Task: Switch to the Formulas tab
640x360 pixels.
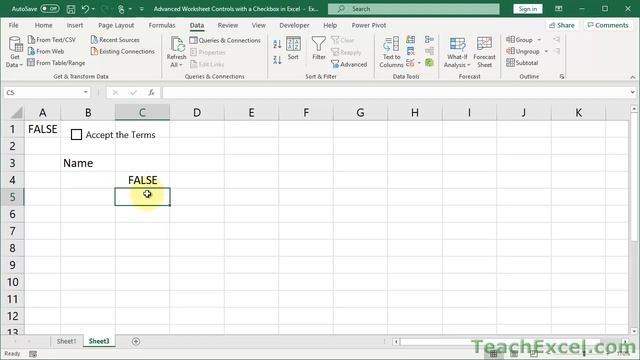Action: tap(162, 25)
